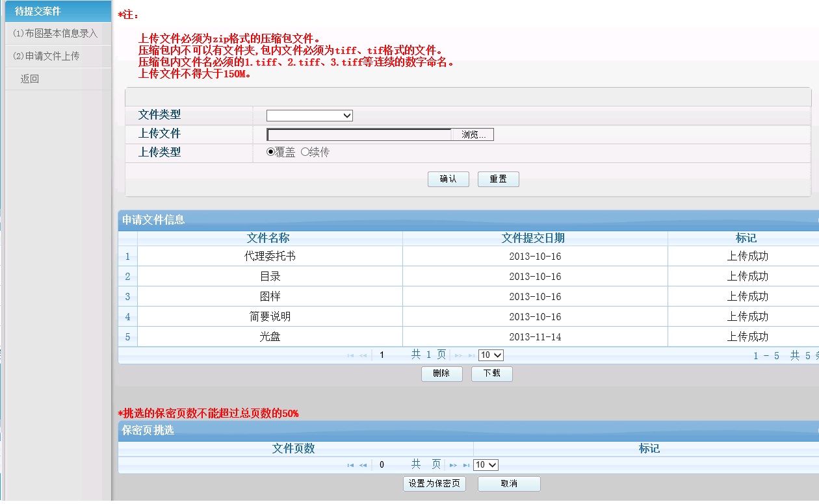This screenshot has height=504, width=819.
Task: Open rows-per-page dropdown in 申请文件信息 pager
Action: point(491,355)
